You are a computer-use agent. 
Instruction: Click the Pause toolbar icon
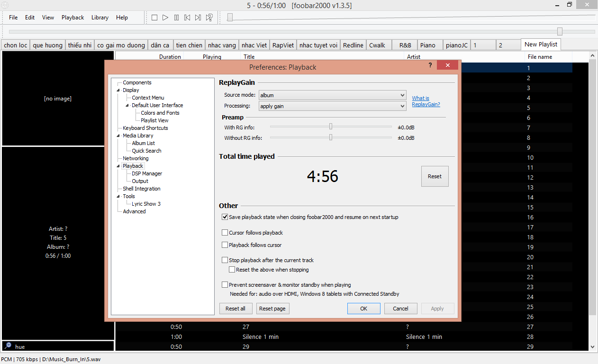(x=176, y=18)
